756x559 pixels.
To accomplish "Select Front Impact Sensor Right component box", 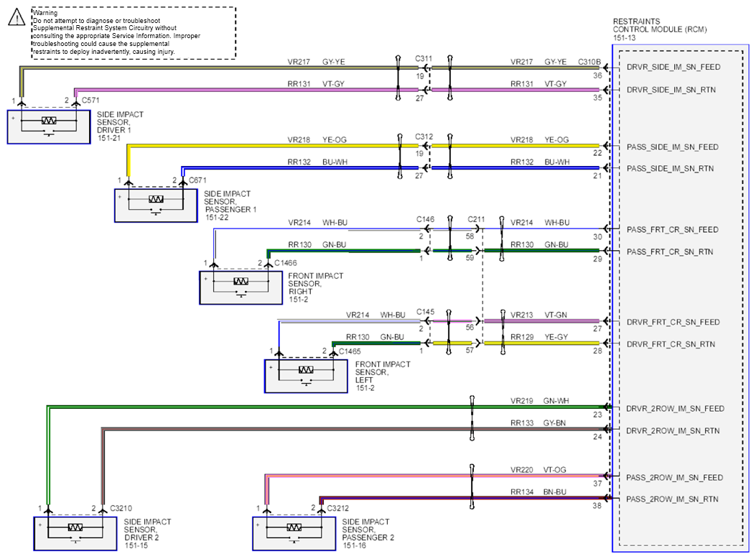I will [241, 287].
